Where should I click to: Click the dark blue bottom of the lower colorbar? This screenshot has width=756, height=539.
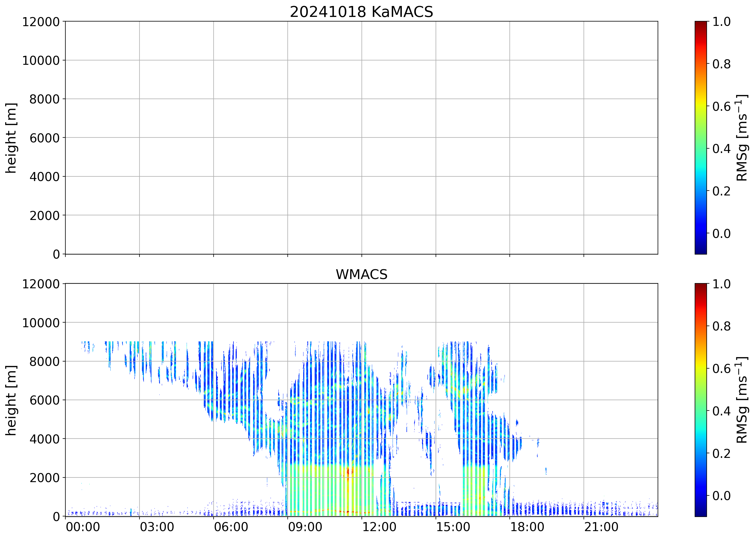[x=700, y=514]
